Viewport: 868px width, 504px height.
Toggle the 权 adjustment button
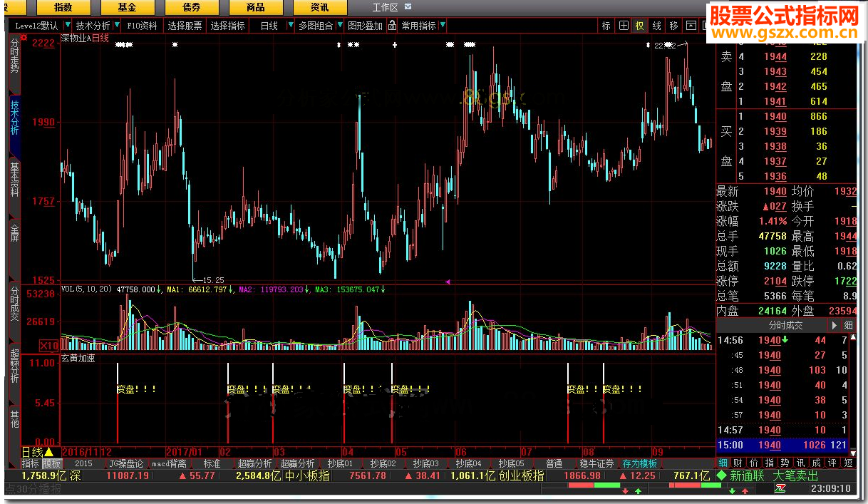coord(639,26)
